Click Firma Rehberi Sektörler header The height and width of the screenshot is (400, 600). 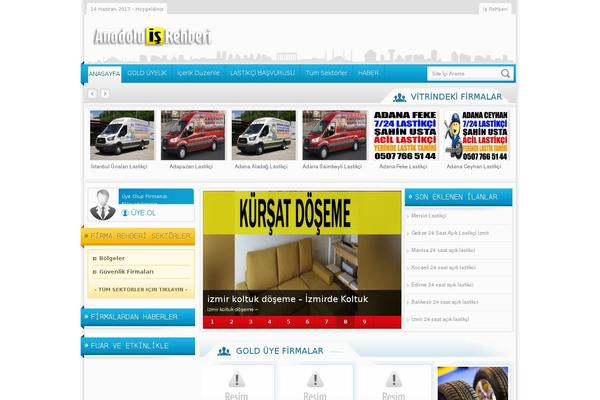tap(139, 236)
